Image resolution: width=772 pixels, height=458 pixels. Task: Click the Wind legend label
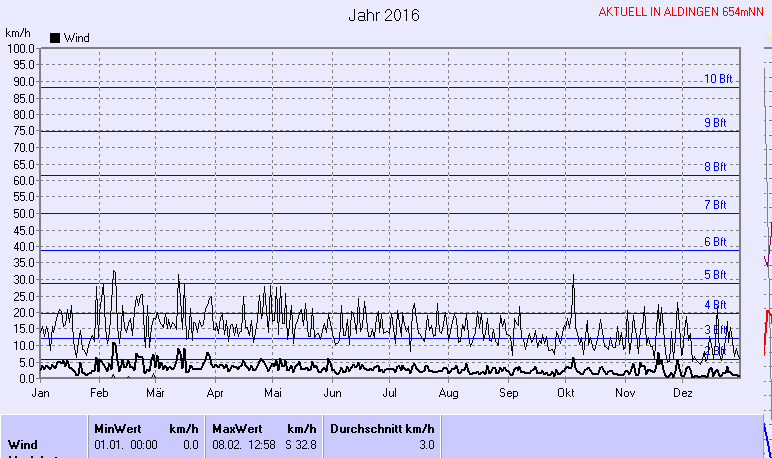76,38
